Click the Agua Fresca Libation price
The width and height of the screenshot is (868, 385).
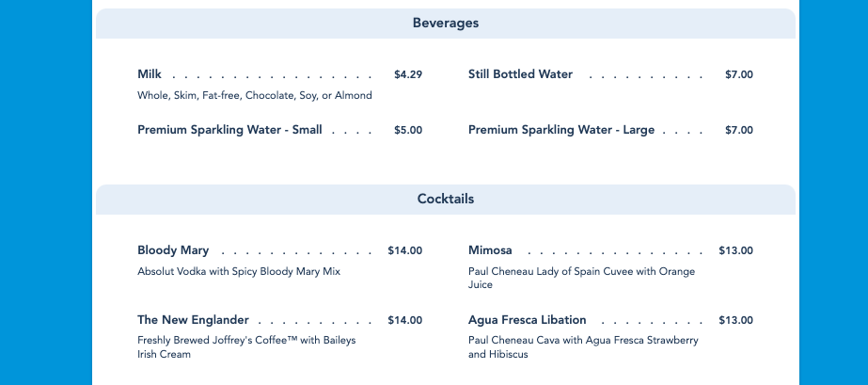(x=735, y=320)
